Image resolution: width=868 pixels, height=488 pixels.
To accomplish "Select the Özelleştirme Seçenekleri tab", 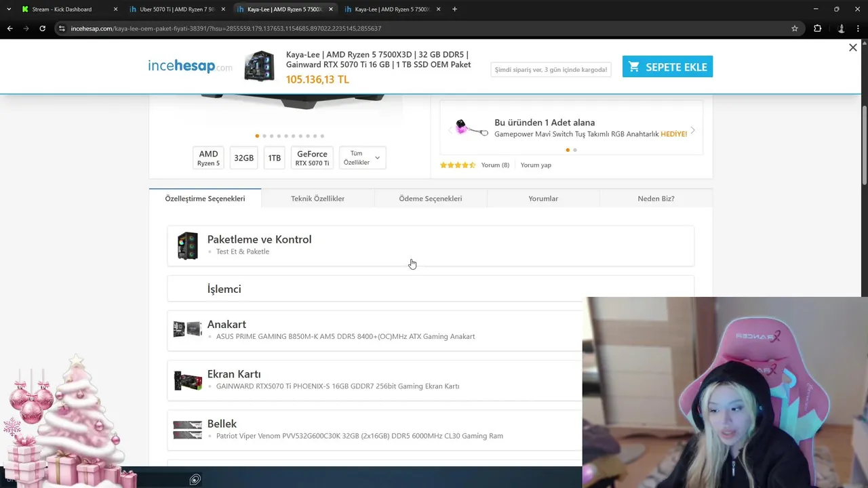I will [205, 199].
